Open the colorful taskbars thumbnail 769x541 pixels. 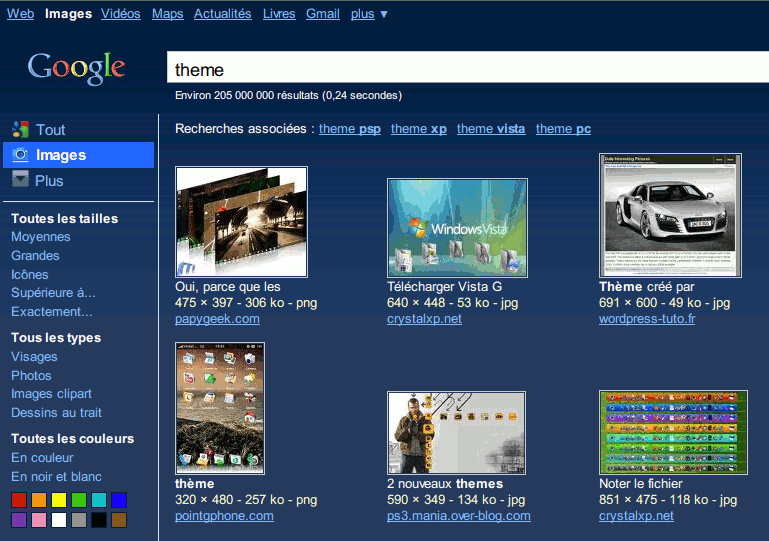(673, 432)
